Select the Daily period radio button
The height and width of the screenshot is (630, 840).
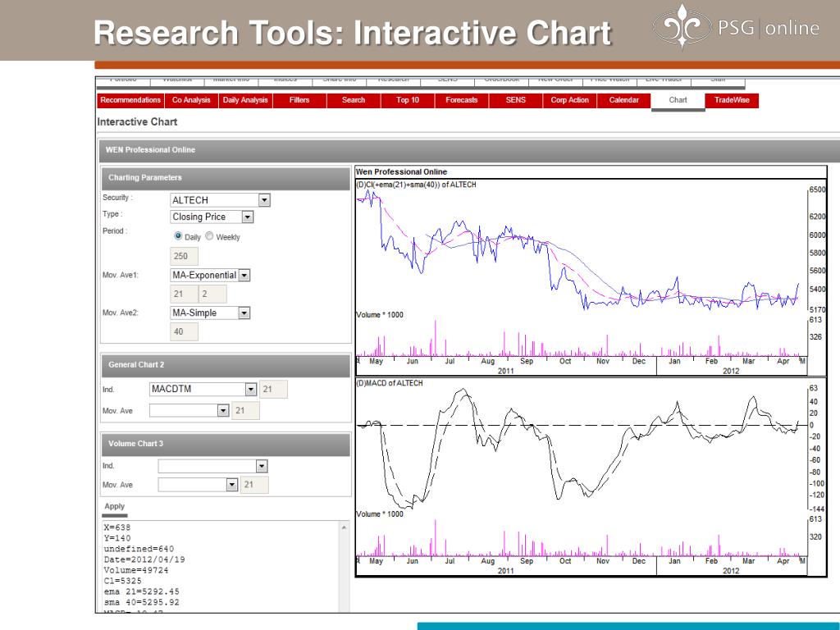[x=178, y=235]
